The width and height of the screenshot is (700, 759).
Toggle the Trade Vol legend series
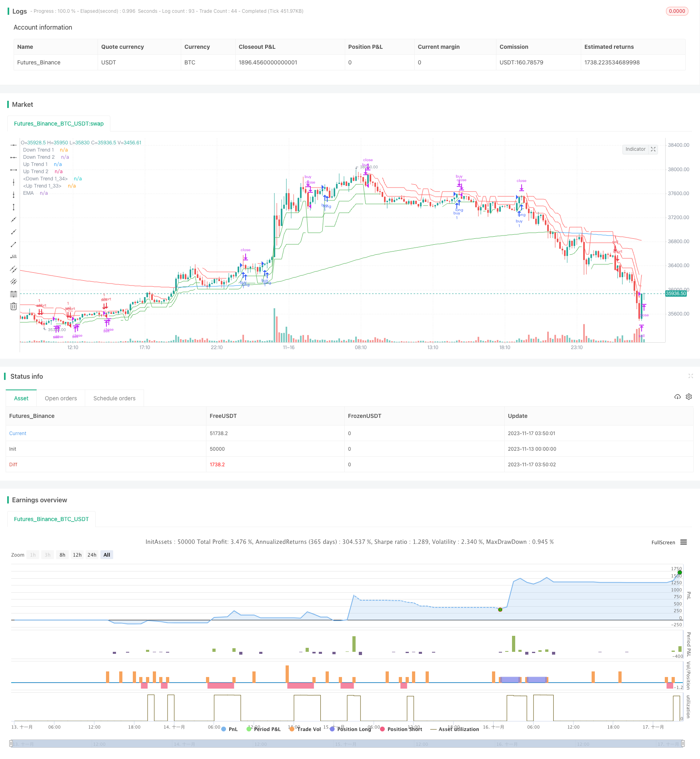305,729
